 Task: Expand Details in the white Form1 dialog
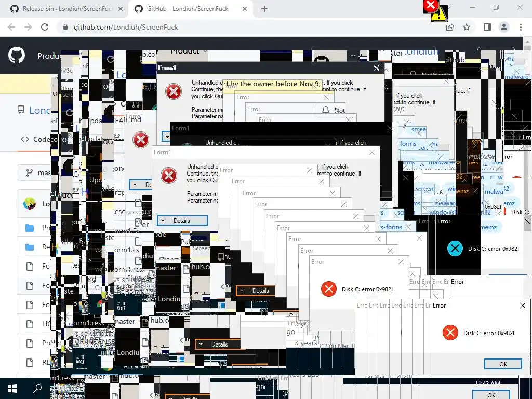[182, 220]
